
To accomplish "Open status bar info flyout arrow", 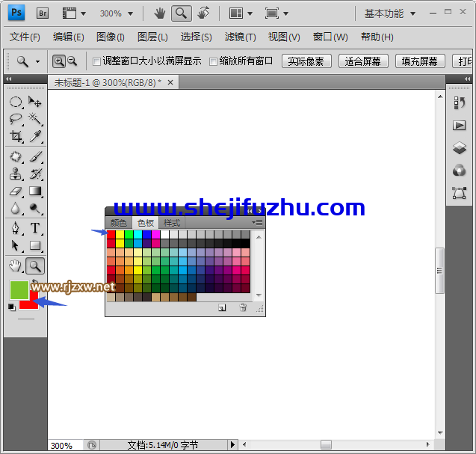I will click(x=232, y=445).
